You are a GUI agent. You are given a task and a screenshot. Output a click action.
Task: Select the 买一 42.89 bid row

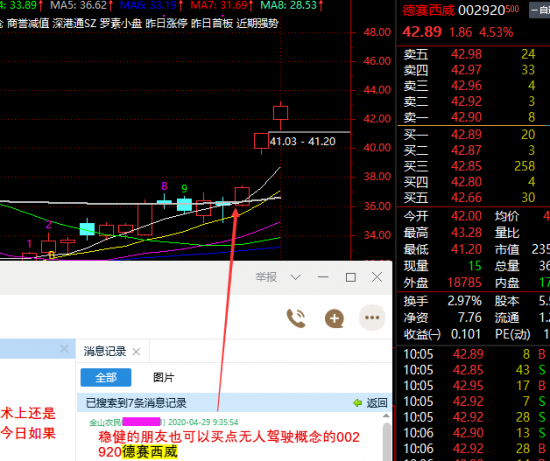[470, 134]
